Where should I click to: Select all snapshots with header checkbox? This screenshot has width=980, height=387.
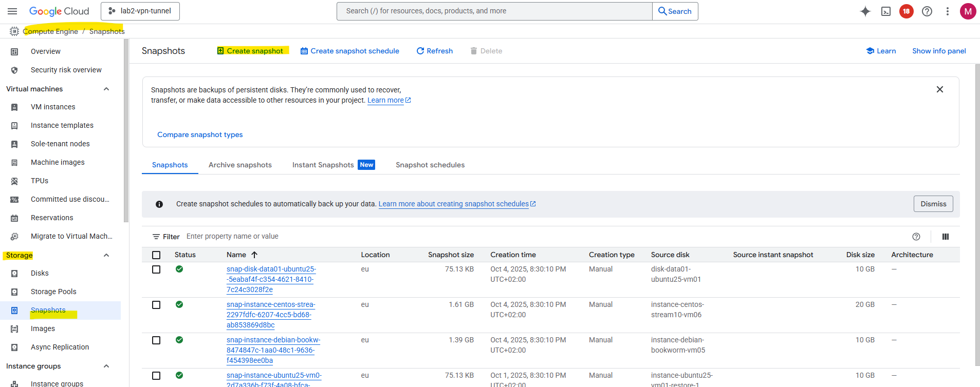(x=156, y=255)
